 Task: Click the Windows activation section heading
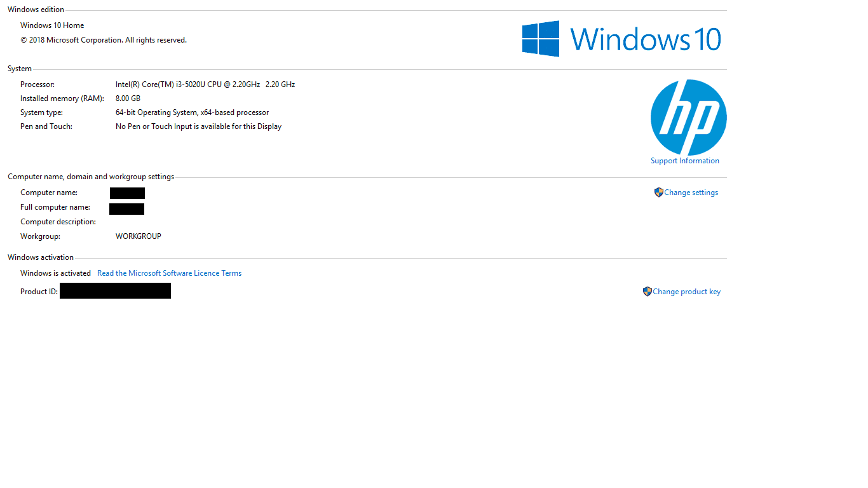point(41,257)
